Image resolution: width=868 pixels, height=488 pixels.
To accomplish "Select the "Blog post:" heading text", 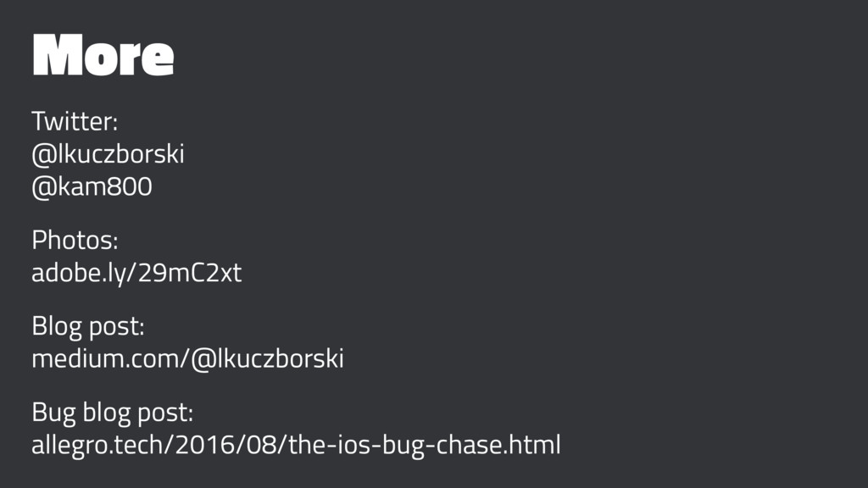I will (88, 326).
